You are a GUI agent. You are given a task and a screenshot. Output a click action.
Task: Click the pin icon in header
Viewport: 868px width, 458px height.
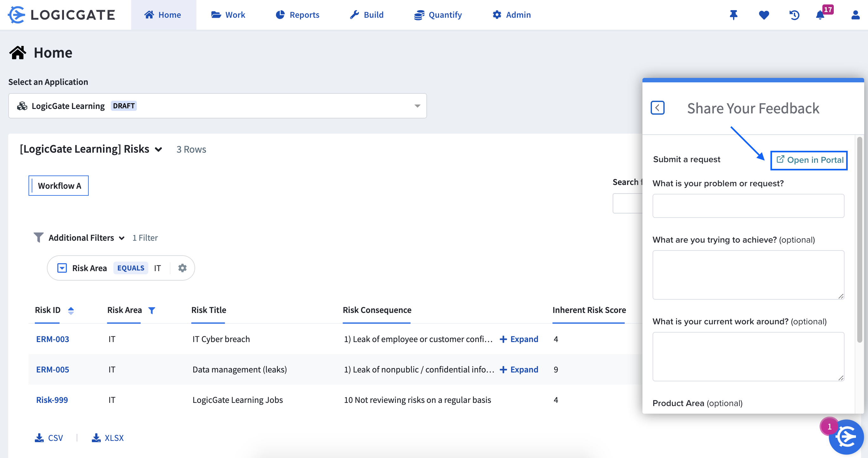(733, 15)
